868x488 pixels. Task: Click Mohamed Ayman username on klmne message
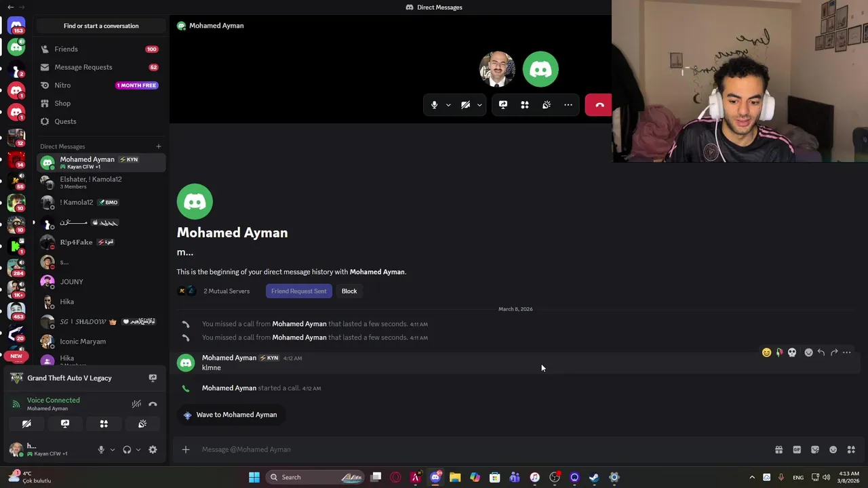point(229,358)
